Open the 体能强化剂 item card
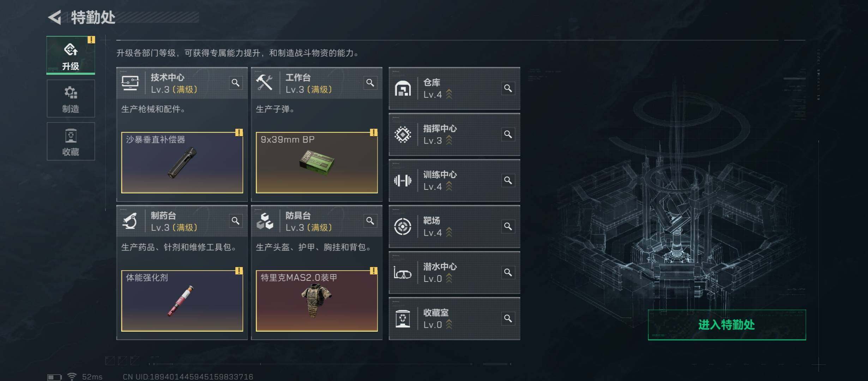Viewport: 868px width, 381px height. 182,301
